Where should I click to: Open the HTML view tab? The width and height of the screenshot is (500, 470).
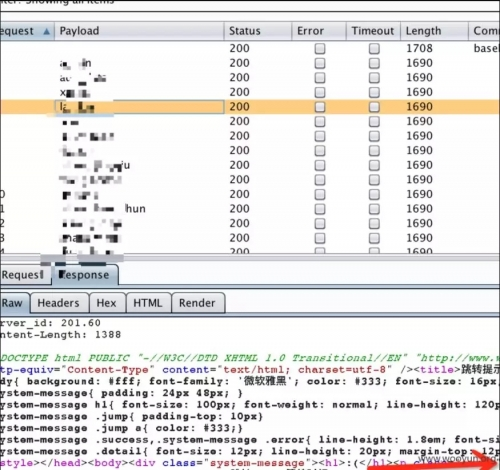point(148,303)
